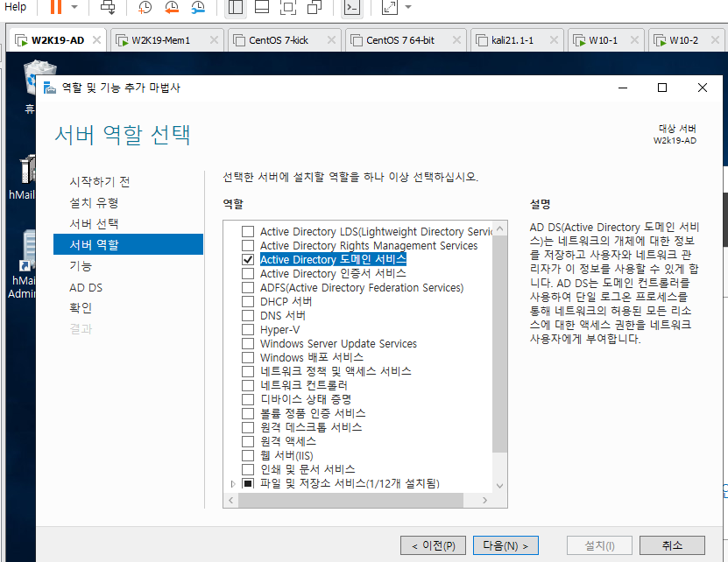This screenshot has height=562, width=728.
Task: Toggle the 파일 및 저장소 서비스 checkbox
Action: (248, 483)
